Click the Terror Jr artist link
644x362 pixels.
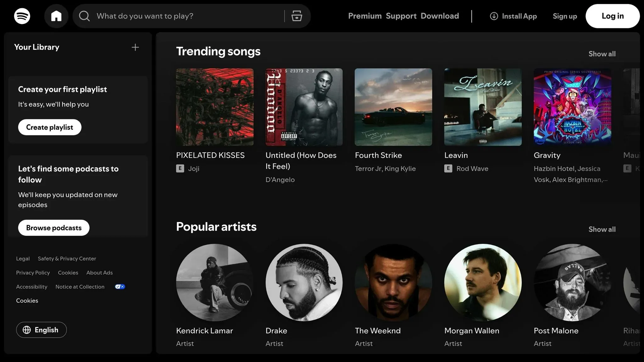[368, 169]
